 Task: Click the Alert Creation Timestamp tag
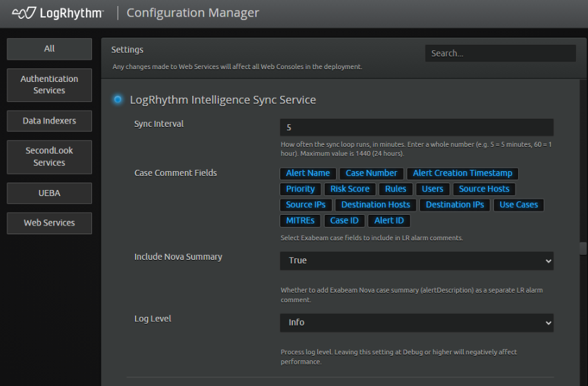[x=462, y=173]
